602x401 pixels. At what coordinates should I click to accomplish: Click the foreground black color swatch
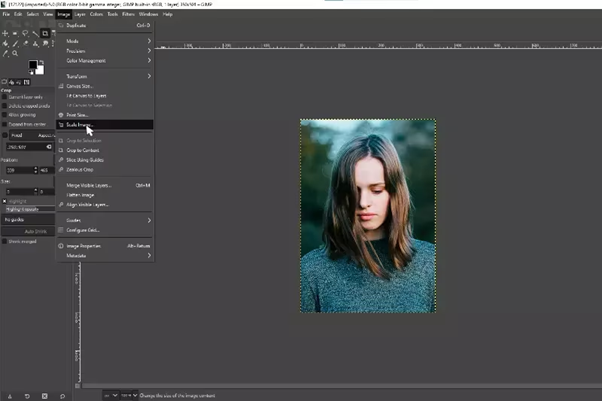click(x=33, y=65)
